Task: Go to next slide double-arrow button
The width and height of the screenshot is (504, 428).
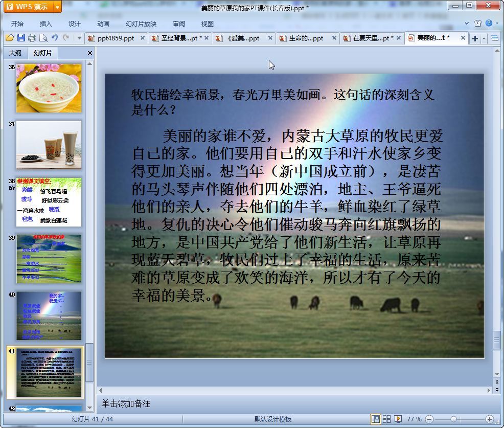Action: (x=497, y=390)
